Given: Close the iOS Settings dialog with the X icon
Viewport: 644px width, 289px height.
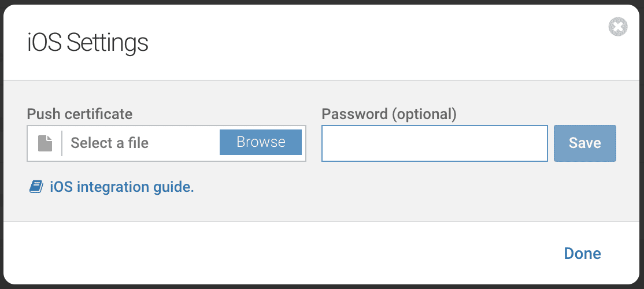Looking at the screenshot, I should coord(618,27).
